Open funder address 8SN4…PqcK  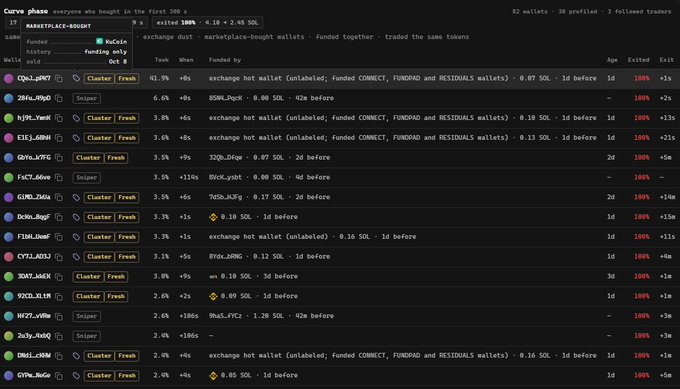[x=226, y=98]
